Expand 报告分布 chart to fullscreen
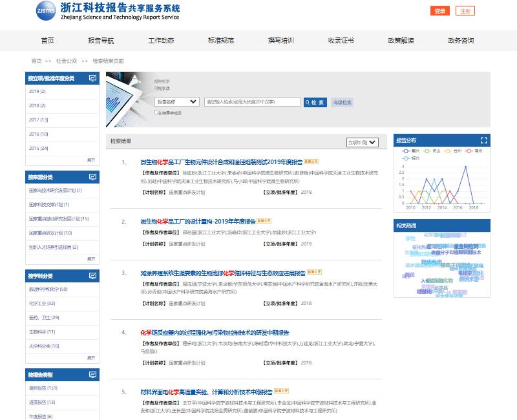Screen dimensions: 517x420 click(x=484, y=140)
